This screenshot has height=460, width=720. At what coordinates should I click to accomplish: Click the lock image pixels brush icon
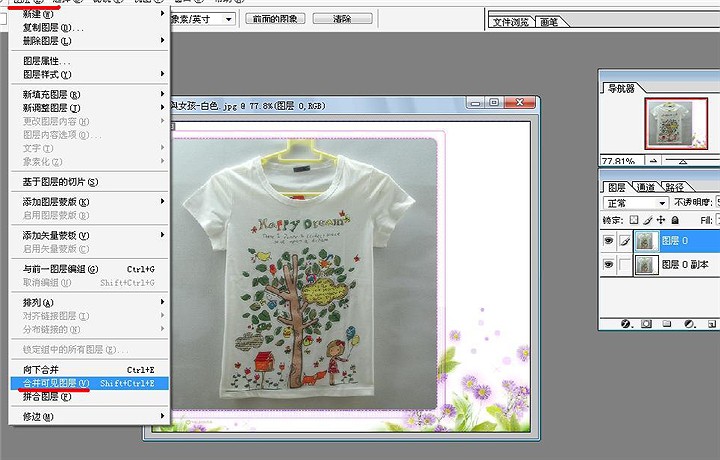pyautogui.click(x=647, y=220)
